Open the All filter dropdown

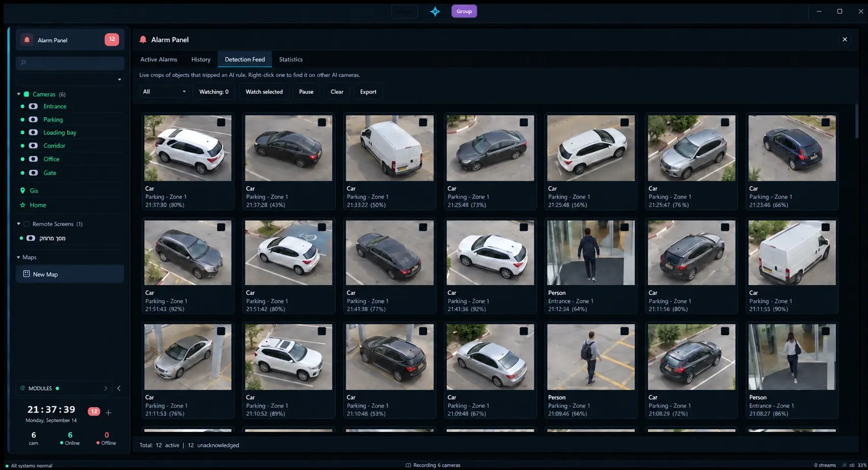pos(164,92)
